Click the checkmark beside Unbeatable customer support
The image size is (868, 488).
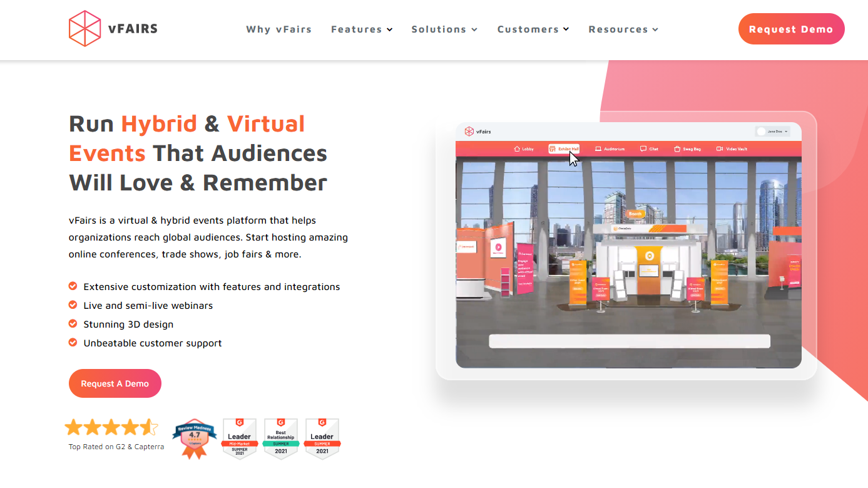73,343
